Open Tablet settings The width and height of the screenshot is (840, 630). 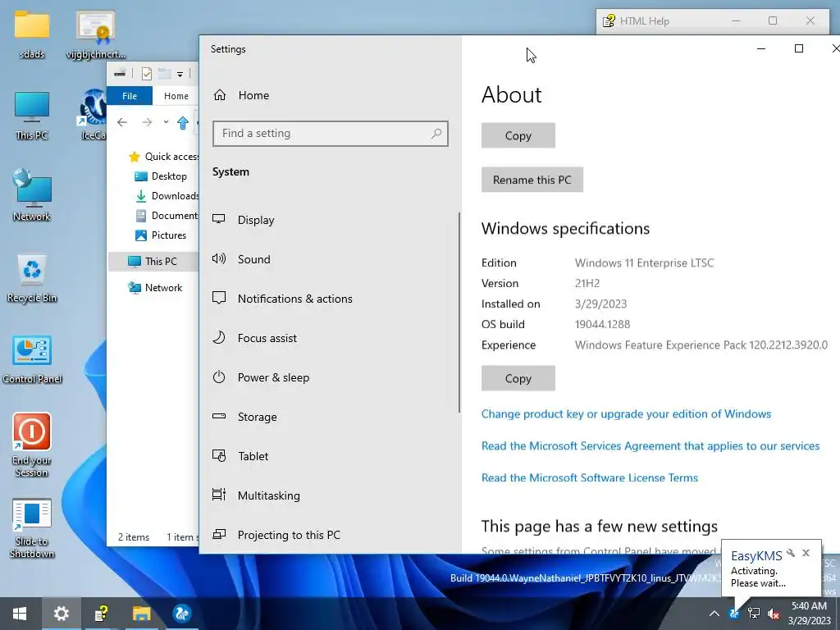(330, 456)
